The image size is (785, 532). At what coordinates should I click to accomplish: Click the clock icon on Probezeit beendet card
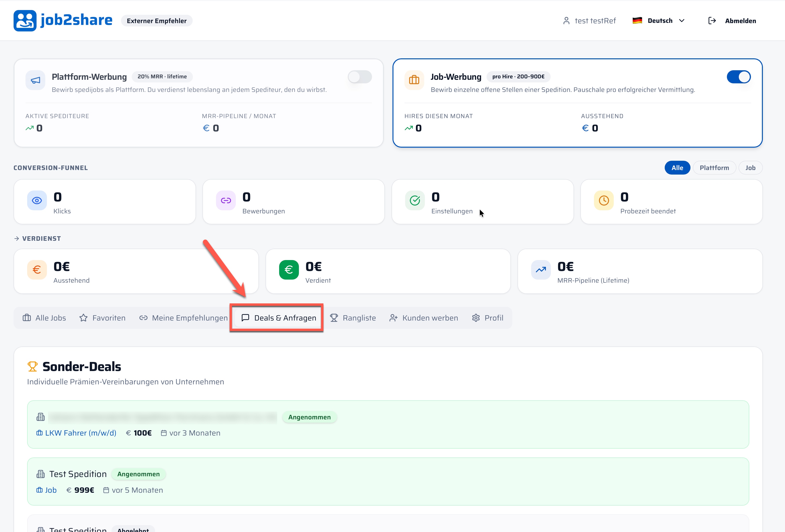click(604, 201)
